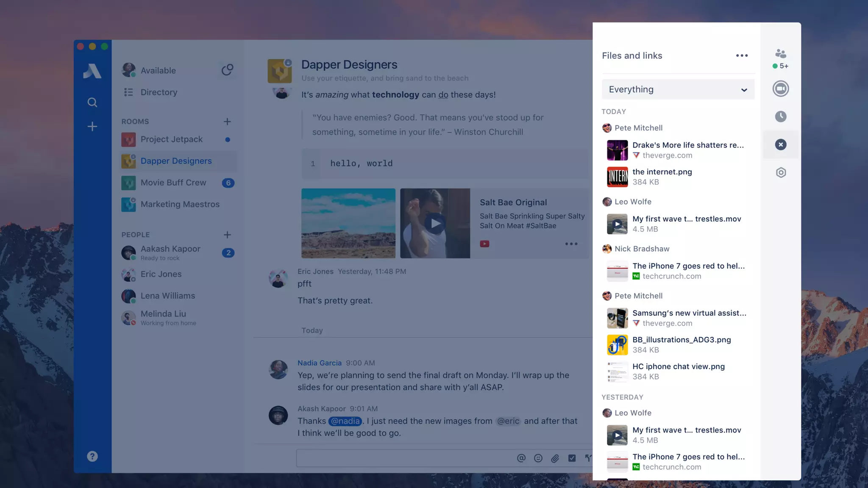Click the video call icon in right rail
The height and width of the screenshot is (488, 868).
pyautogui.click(x=780, y=89)
